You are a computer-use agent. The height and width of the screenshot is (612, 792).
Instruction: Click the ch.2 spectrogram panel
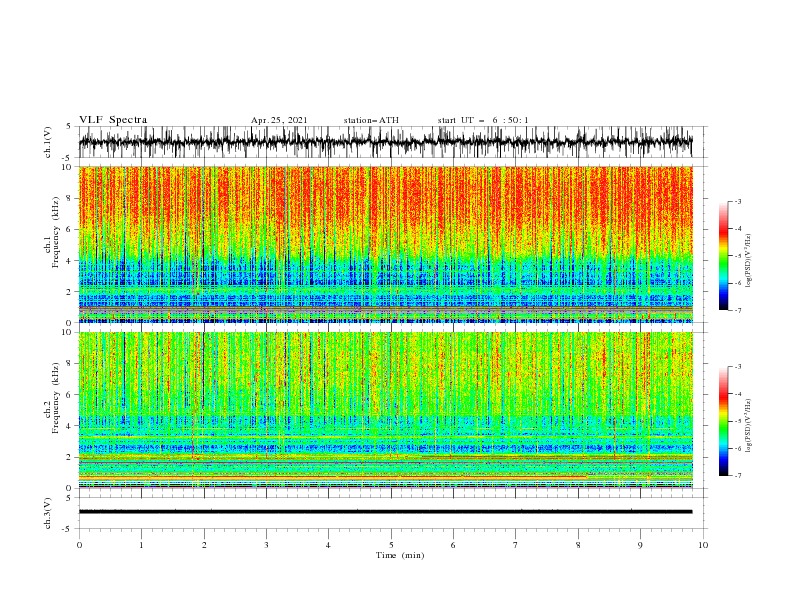(x=385, y=410)
